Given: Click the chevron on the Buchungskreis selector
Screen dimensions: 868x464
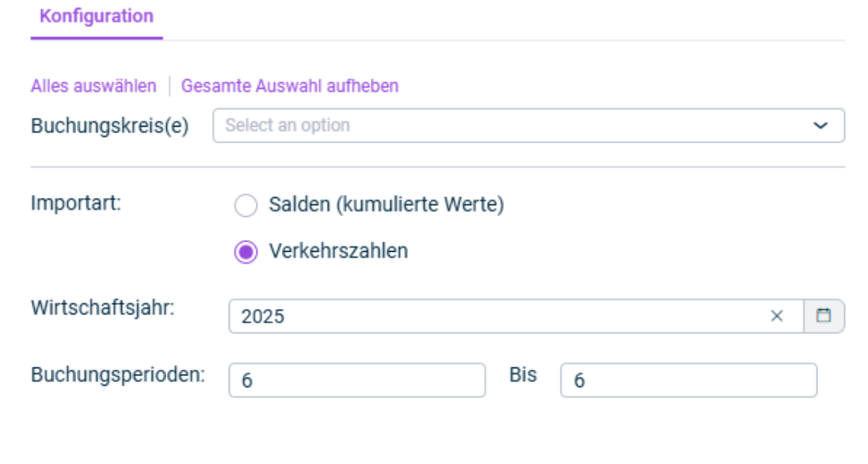Looking at the screenshot, I should tap(820, 125).
